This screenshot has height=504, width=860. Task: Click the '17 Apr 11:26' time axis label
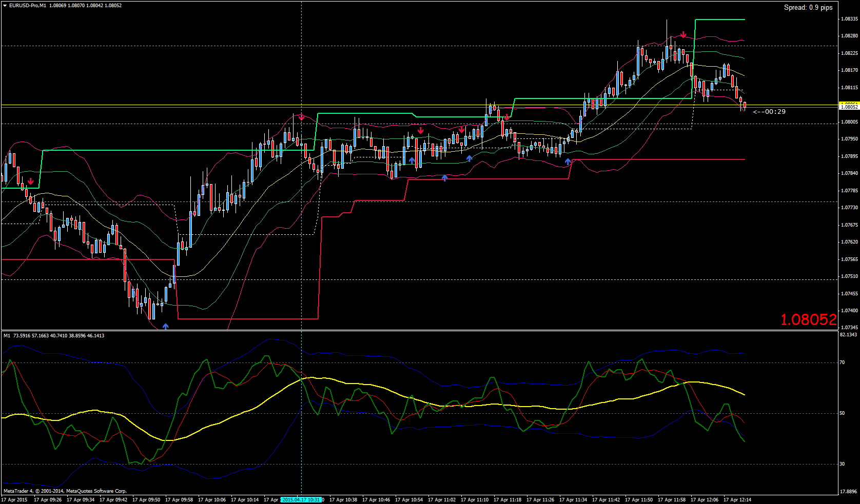tap(540, 500)
